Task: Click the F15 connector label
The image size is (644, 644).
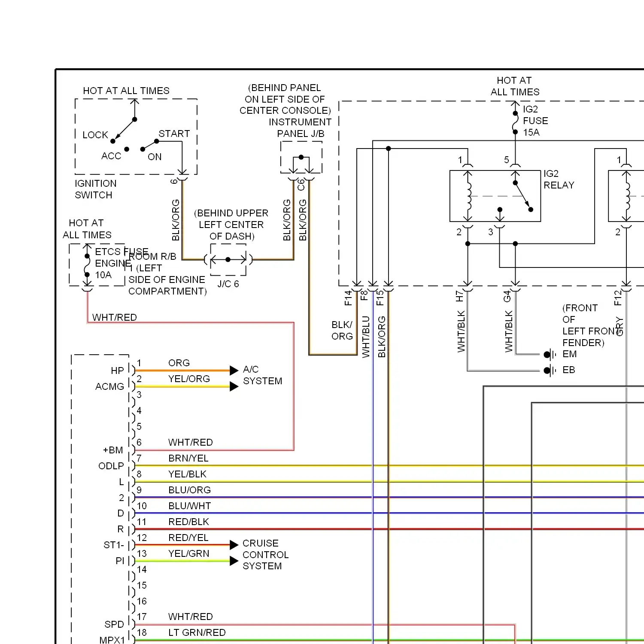Action: (x=380, y=298)
